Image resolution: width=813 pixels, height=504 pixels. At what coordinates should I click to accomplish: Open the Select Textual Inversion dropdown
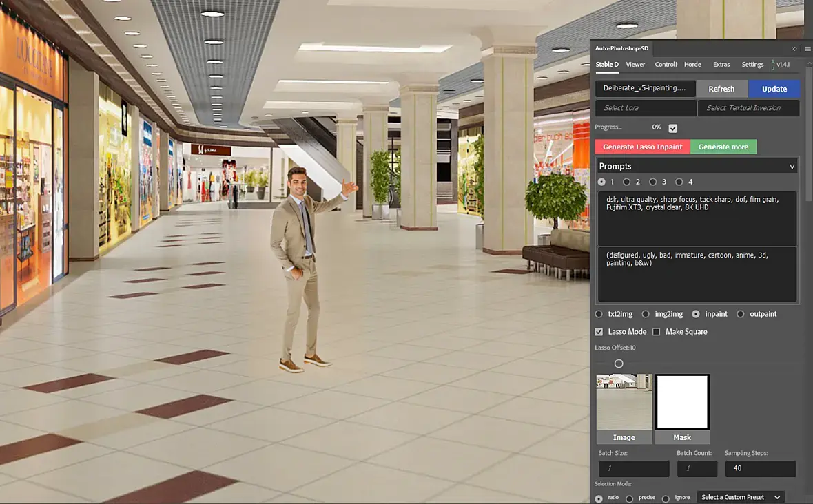[x=748, y=108]
